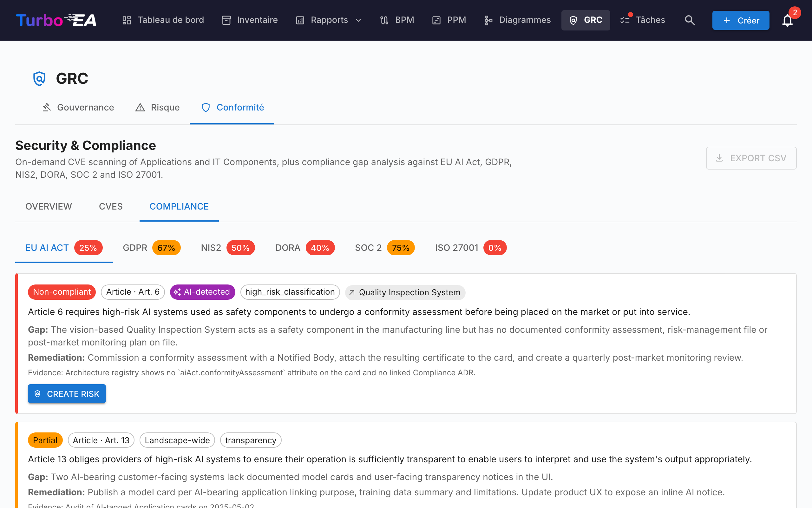Switch to the Risque tab

[157, 108]
